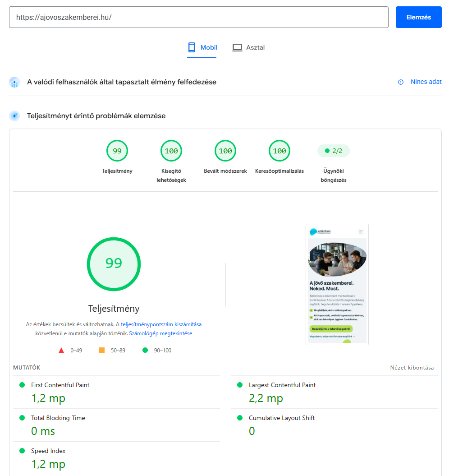Click the 0 ms blocking time value

(x=43, y=431)
